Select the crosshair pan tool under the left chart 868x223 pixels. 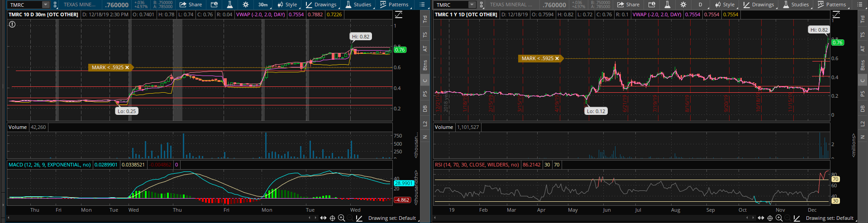[x=332, y=218]
